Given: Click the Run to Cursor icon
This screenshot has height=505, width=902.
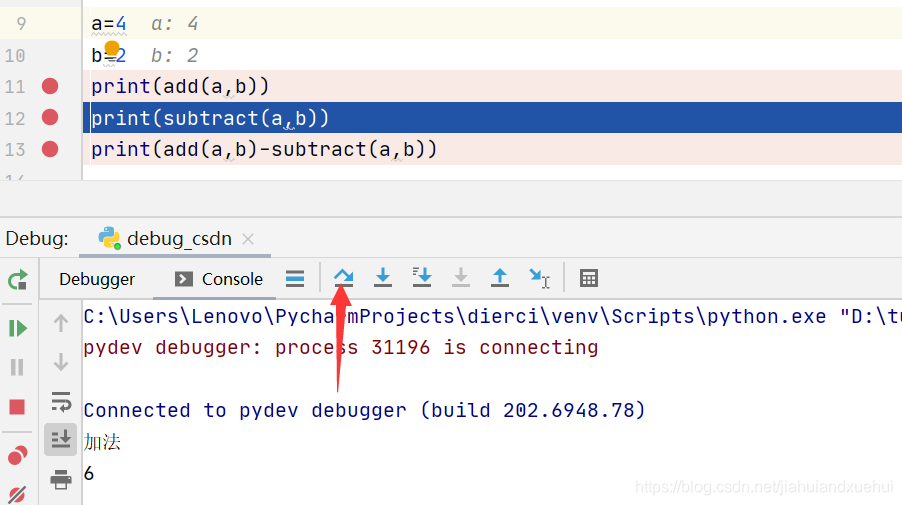Looking at the screenshot, I should coord(540,278).
